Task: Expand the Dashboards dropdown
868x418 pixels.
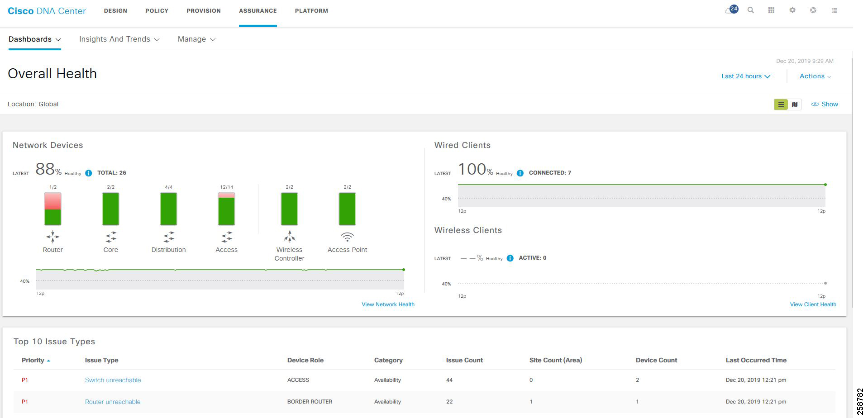Action: (34, 39)
